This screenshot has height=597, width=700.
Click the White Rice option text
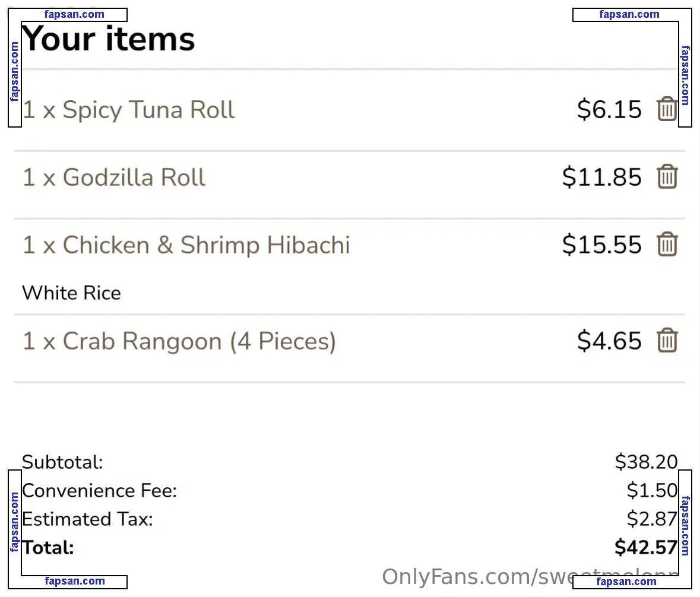coord(71,293)
